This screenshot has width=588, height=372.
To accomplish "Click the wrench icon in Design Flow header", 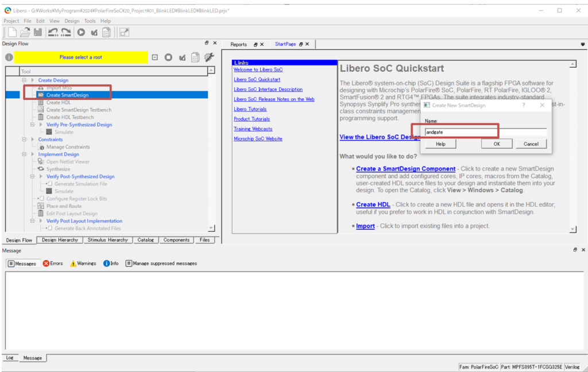I will pos(209,57).
